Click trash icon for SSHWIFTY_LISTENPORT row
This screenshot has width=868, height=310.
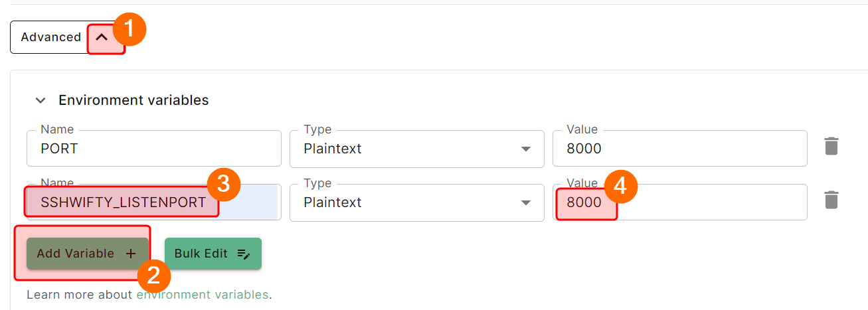coord(831,200)
